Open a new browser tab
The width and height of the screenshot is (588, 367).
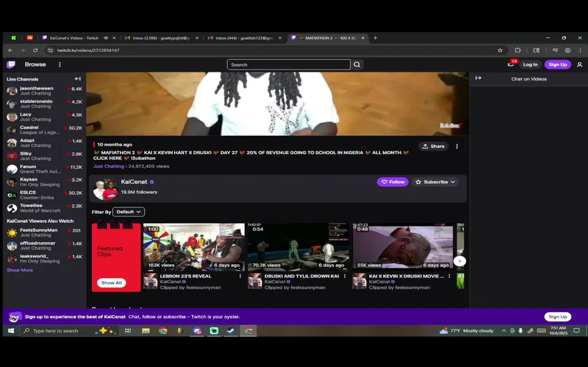pyautogui.click(x=376, y=38)
